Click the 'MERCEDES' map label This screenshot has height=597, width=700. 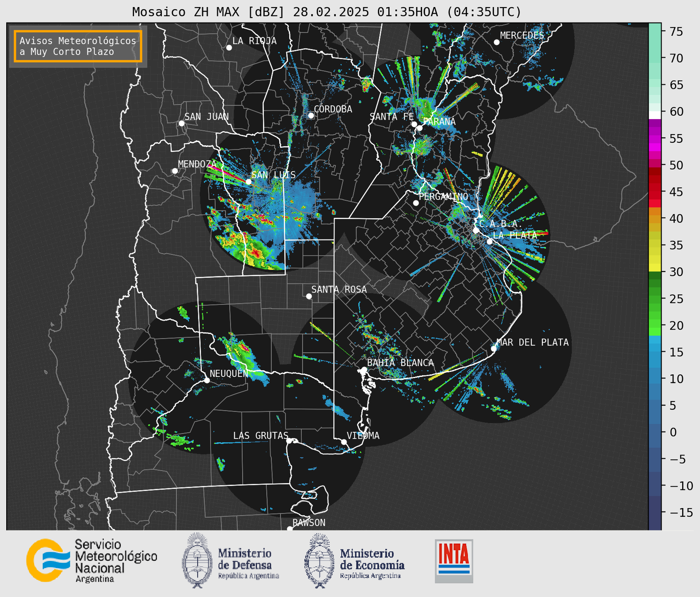pos(522,35)
